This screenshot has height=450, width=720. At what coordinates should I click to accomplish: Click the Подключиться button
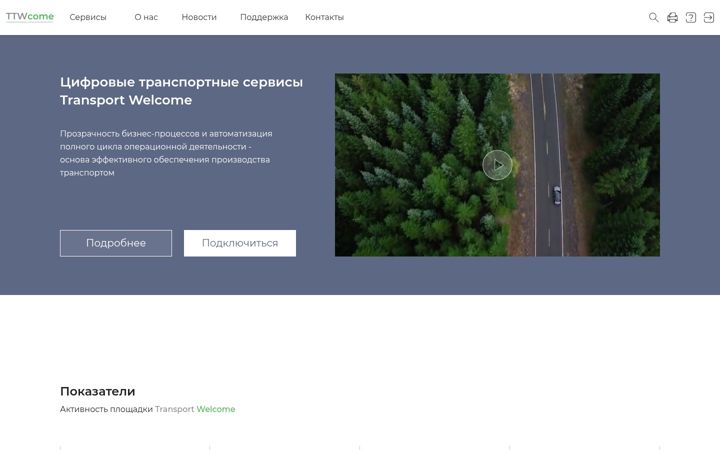[240, 243]
